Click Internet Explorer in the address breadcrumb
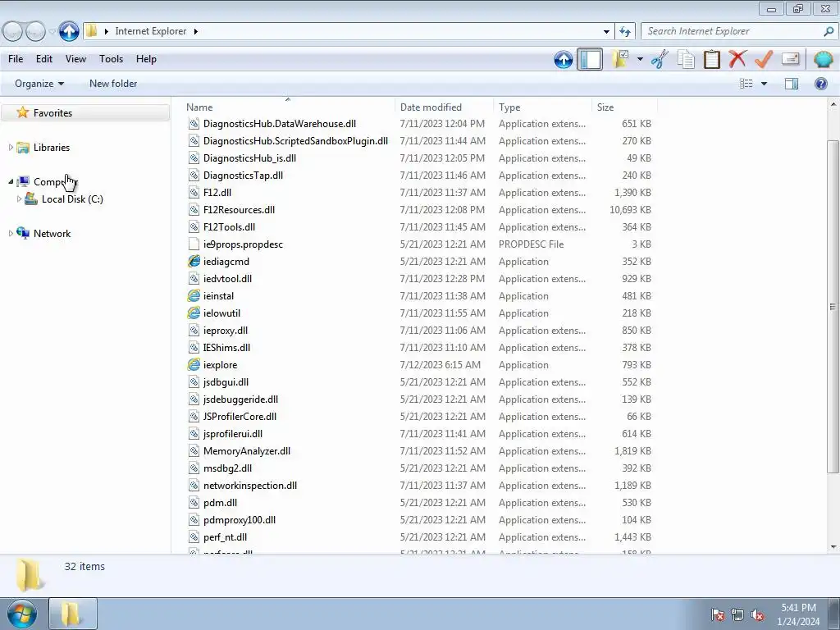Screen dimensions: 840x630 coord(151,31)
